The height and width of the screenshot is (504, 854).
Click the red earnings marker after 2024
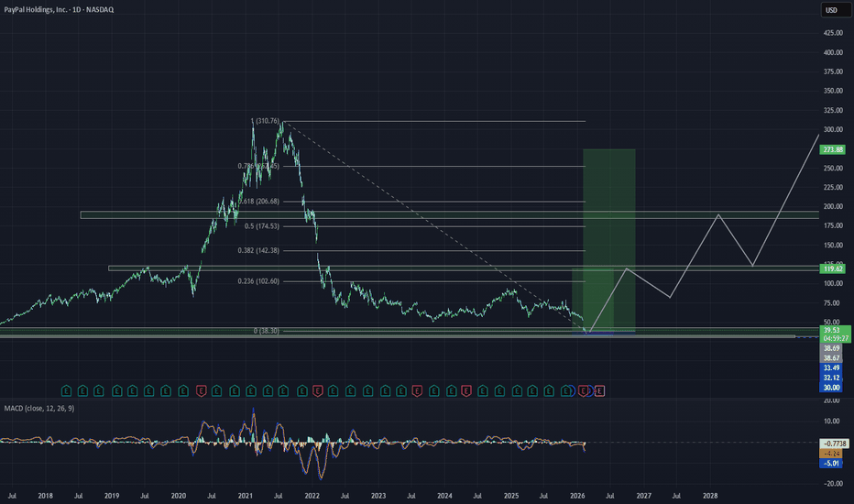click(466, 390)
